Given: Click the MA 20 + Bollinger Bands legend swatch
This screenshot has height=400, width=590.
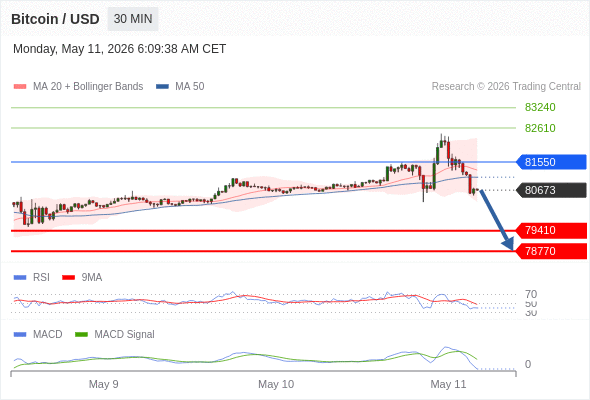Looking at the screenshot, I should [20, 87].
